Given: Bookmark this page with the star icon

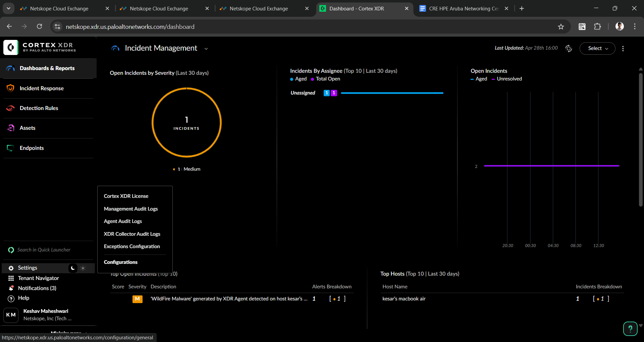Looking at the screenshot, I should point(561,26).
